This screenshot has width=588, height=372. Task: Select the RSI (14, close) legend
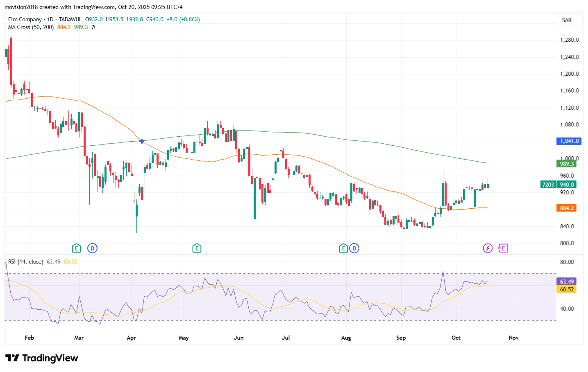(25, 262)
